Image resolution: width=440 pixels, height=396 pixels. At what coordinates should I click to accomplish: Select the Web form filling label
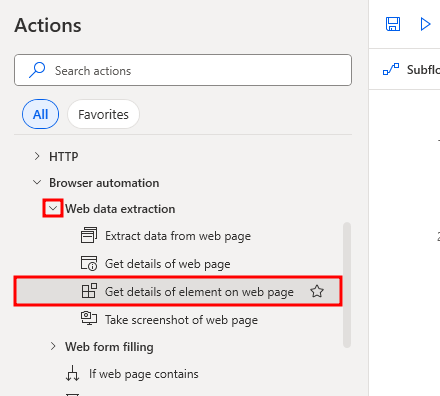click(x=109, y=347)
